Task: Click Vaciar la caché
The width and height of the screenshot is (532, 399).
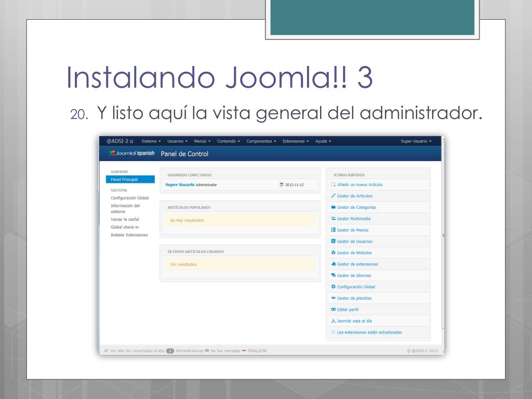Action: [x=125, y=219]
